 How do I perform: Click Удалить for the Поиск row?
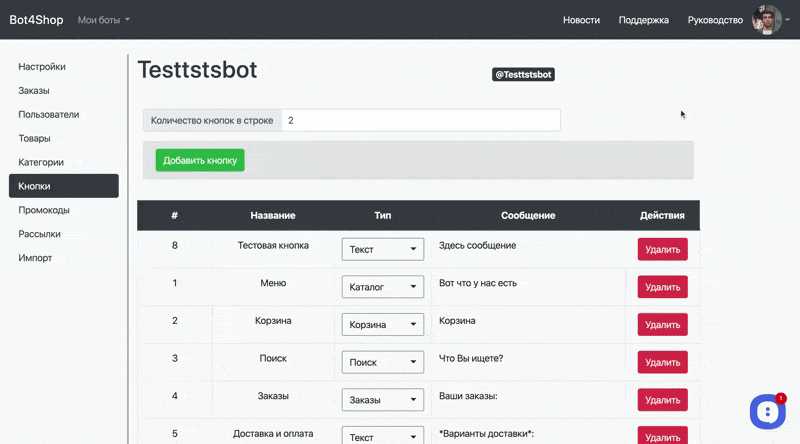point(662,362)
